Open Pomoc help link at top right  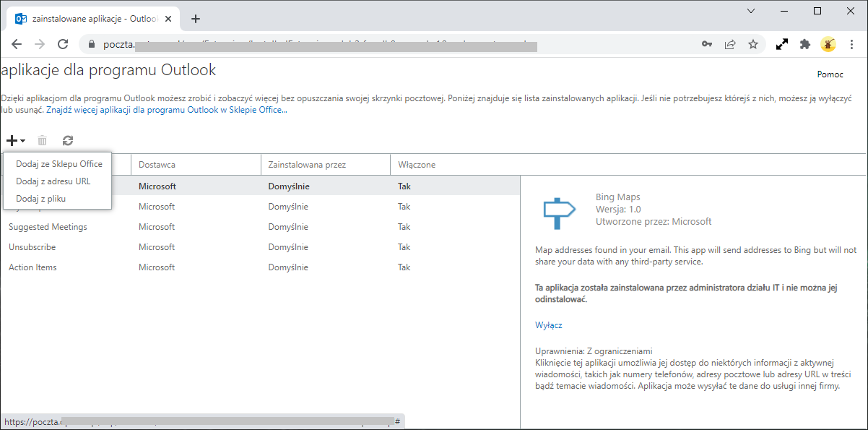[x=829, y=74]
